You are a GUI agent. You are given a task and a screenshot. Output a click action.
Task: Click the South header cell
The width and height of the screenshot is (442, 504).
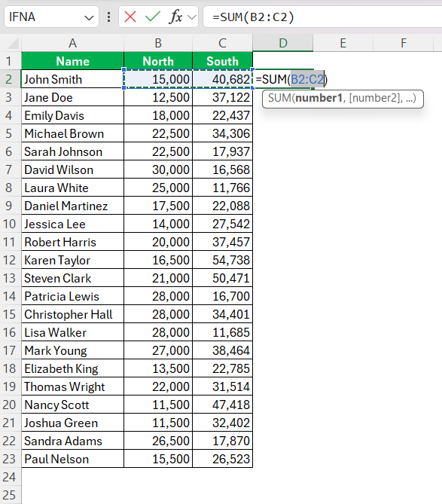223,61
